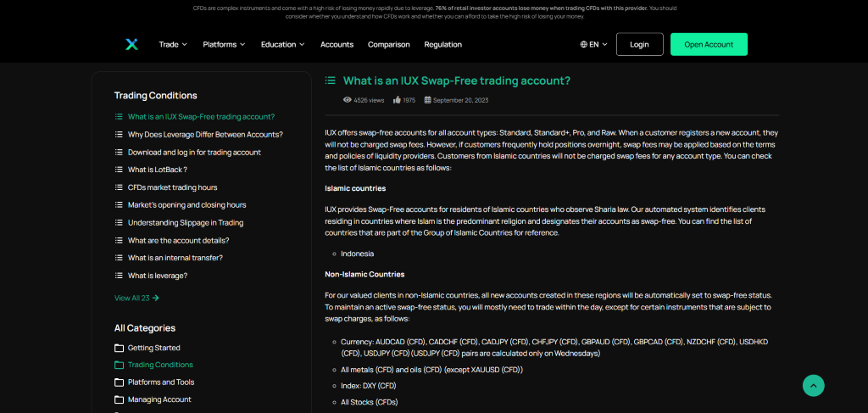The width and height of the screenshot is (868, 413).
Task: Navigate to the Regulation page
Action: pyautogui.click(x=442, y=44)
